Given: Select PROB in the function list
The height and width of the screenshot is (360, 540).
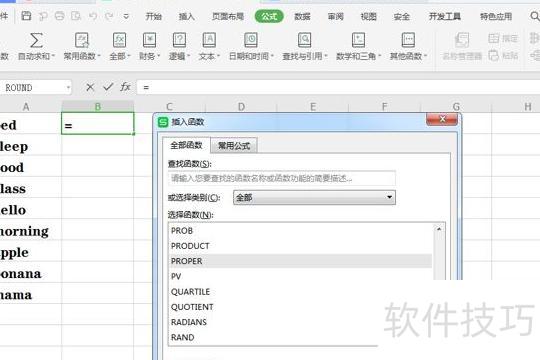Looking at the screenshot, I should [300, 230].
